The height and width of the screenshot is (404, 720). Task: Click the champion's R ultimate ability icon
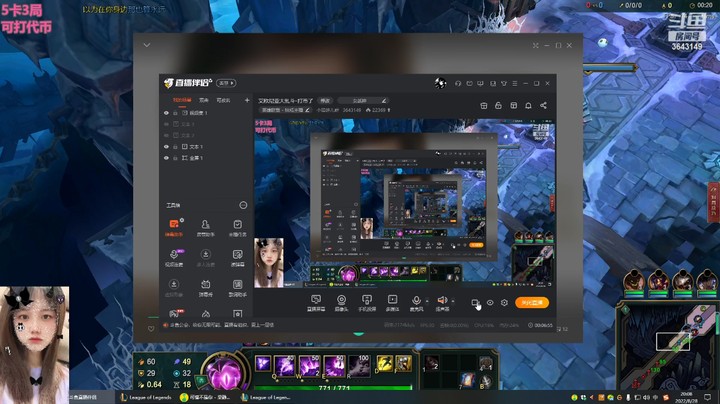pos(359,366)
